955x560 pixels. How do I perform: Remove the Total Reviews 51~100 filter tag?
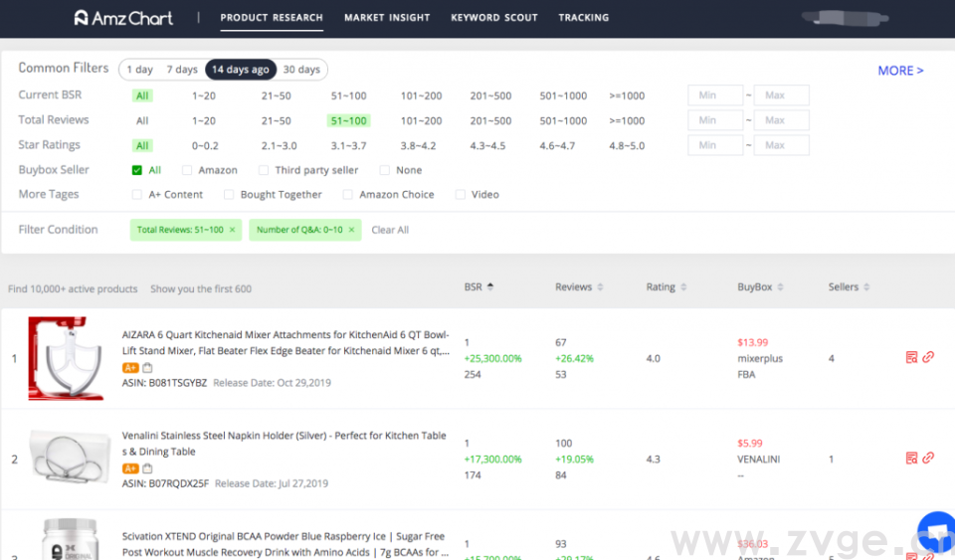pos(233,230)
